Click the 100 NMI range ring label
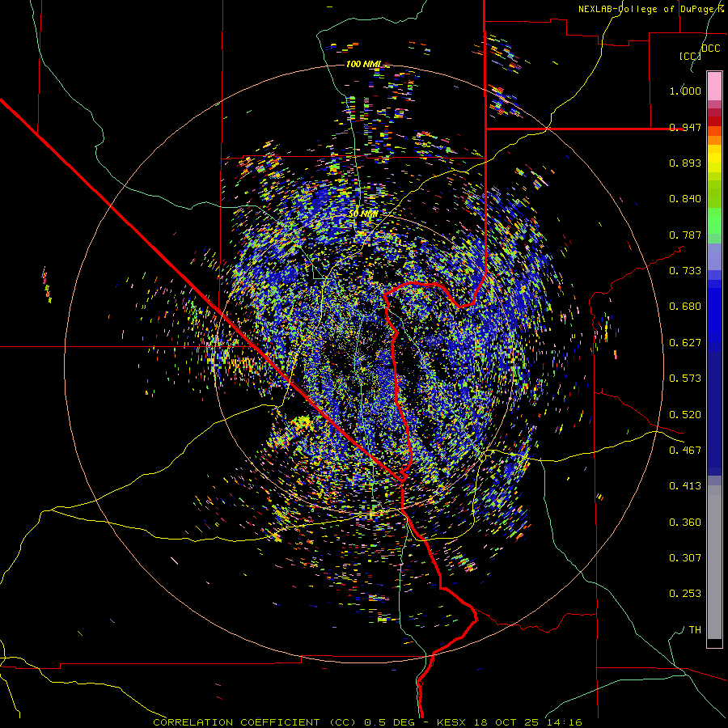728x728 pixels. coord(363,64)
